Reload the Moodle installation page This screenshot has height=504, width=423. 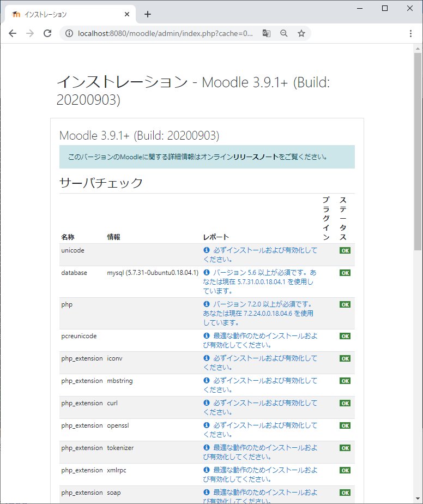click(47, 33)
